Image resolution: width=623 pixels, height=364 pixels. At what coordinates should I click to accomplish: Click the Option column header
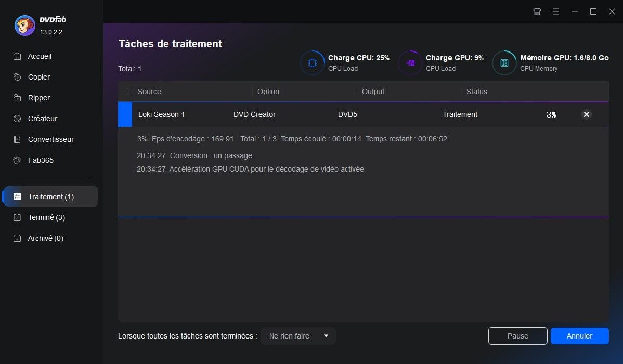coord(268,92)
